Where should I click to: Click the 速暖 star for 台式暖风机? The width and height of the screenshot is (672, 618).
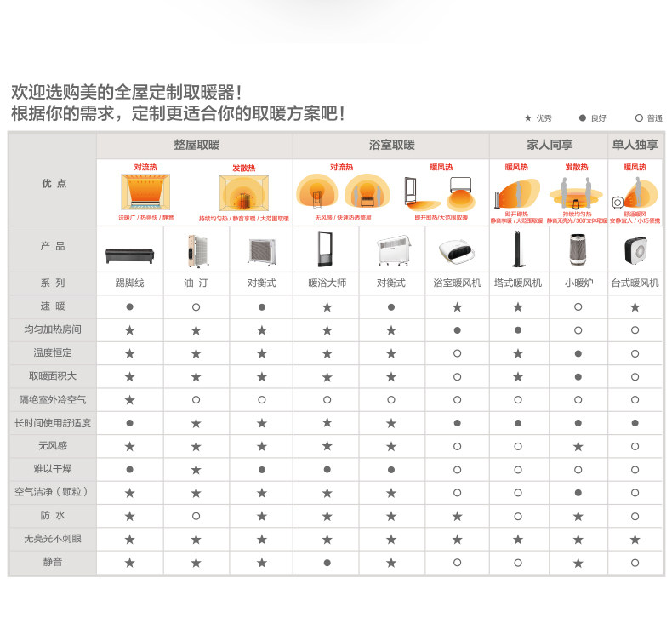tap(635, 307)
